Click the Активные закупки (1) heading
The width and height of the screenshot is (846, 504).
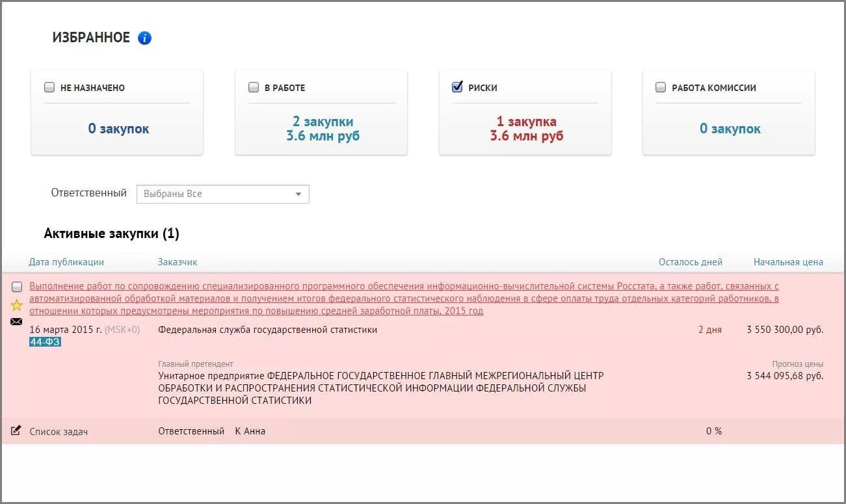(111, 233)
